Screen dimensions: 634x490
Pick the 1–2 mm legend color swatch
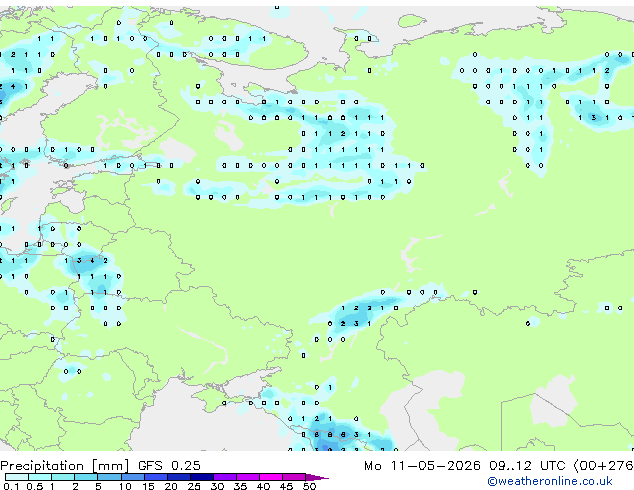(x=63, y=477)
